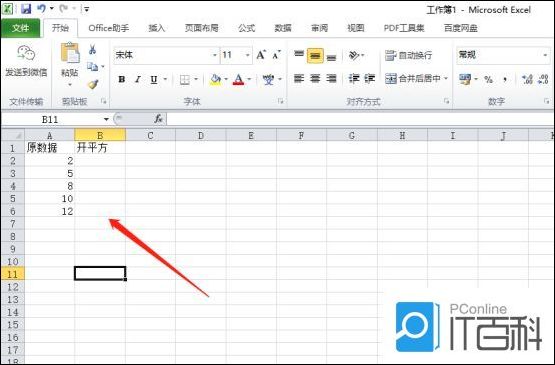Select the Format Painter brush icon
The width and height of the screenshot is (555, 365).
(93, 84)
